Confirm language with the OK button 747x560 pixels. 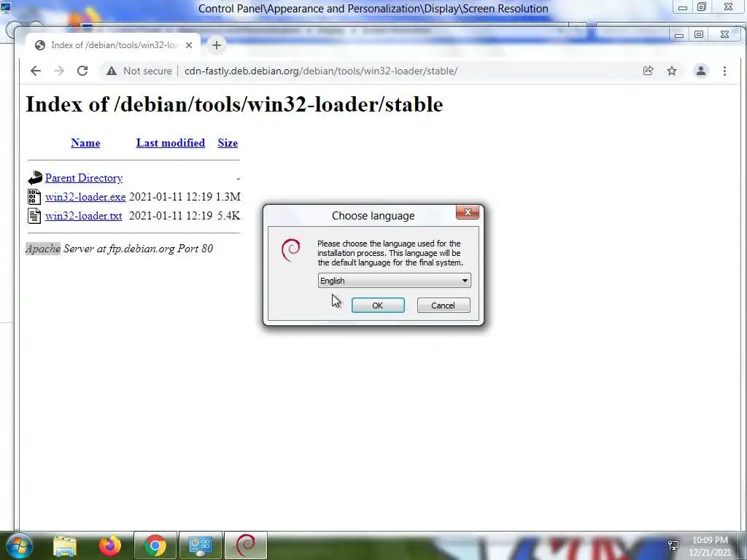378,306
